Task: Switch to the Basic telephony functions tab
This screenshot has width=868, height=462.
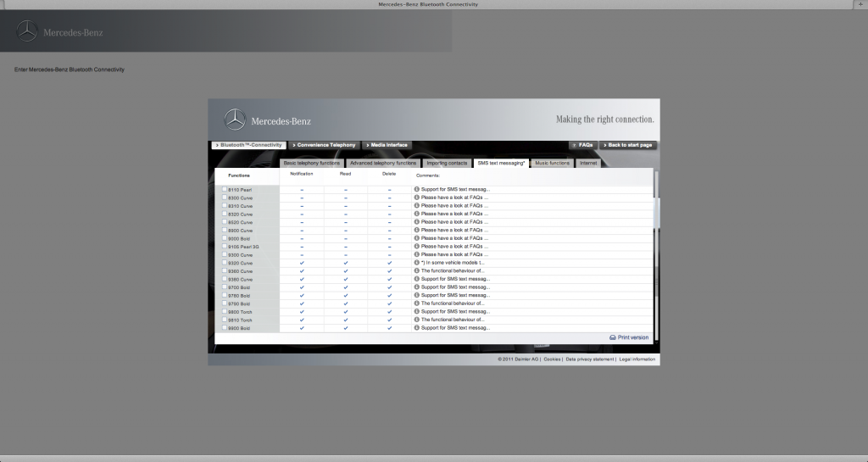Action: click(x=312, y=164)
